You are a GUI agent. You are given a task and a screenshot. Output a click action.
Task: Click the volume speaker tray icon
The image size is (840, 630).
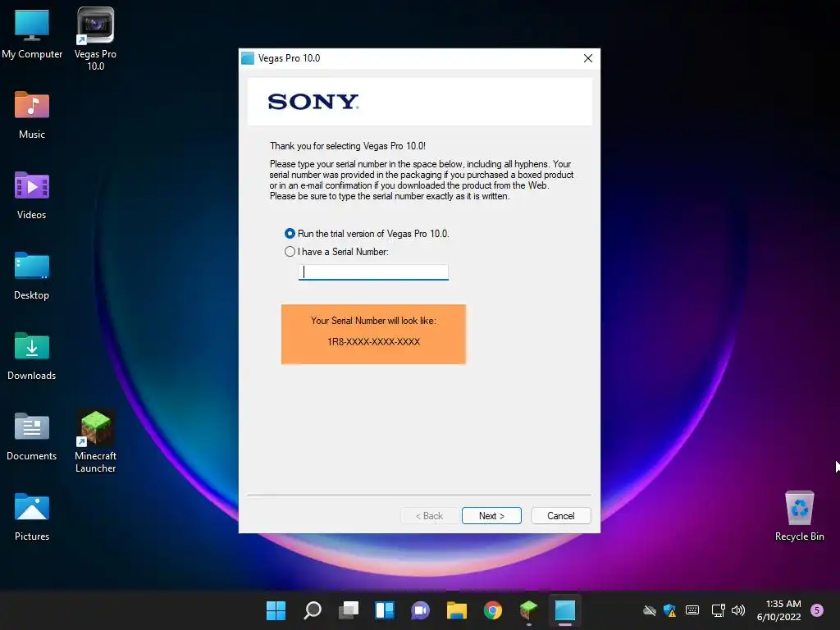point(738,610)
